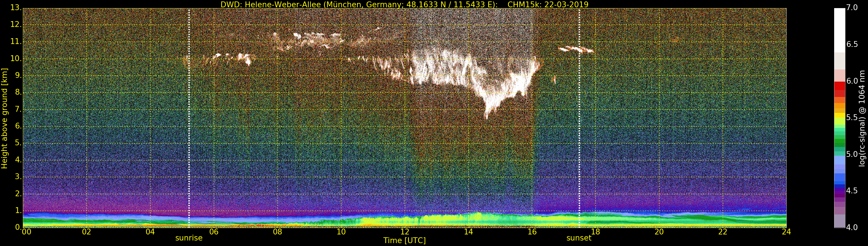Image resolution: width=868 pixels, height=246 pixels.
Task: Click height axis tick label 5
Action: tap(18, 143)
